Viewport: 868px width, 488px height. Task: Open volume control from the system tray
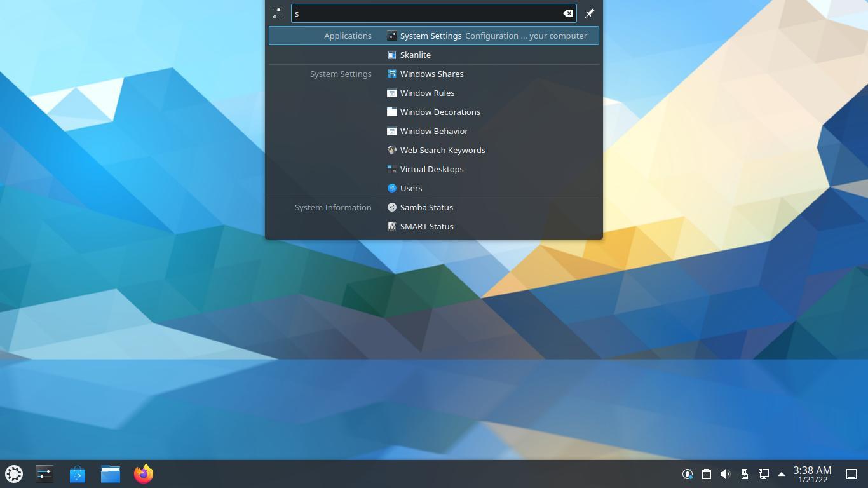[x=725, y=473]
